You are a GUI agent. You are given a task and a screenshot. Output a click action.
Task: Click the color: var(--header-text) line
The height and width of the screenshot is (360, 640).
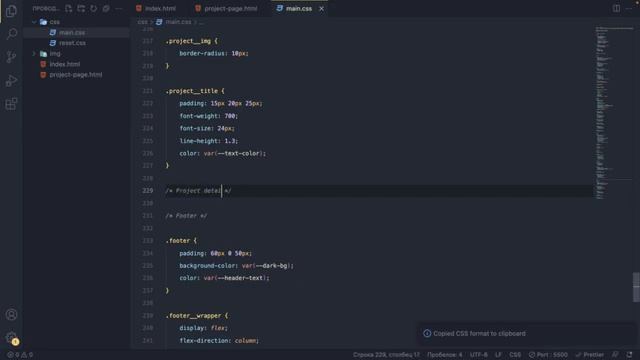coord(224,278)
